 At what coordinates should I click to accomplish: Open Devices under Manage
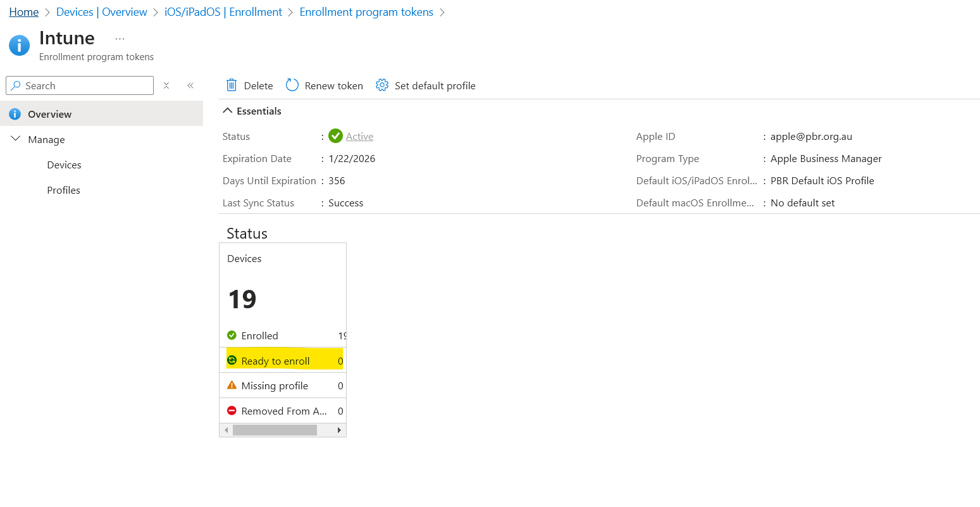click(x=64, y=165)
